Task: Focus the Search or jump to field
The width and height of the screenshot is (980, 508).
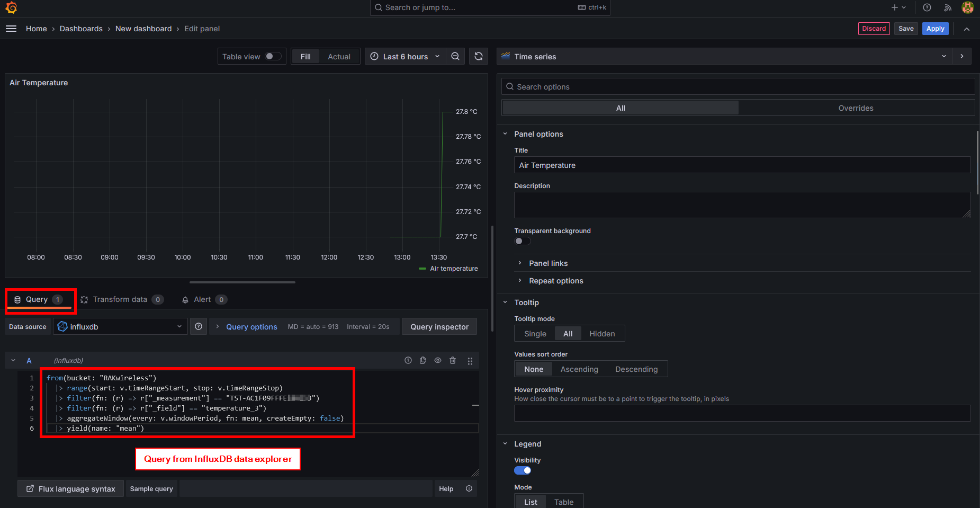Action: click(490, 7)
